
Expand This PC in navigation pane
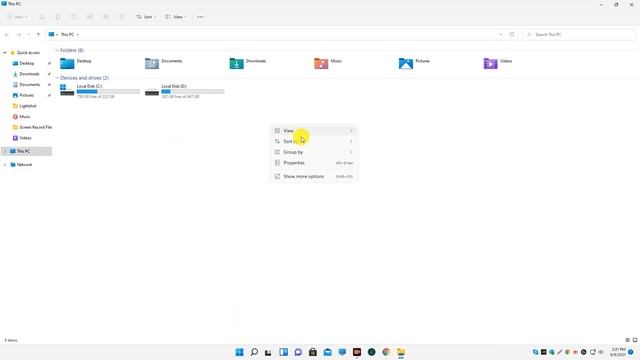pos(5,151)
